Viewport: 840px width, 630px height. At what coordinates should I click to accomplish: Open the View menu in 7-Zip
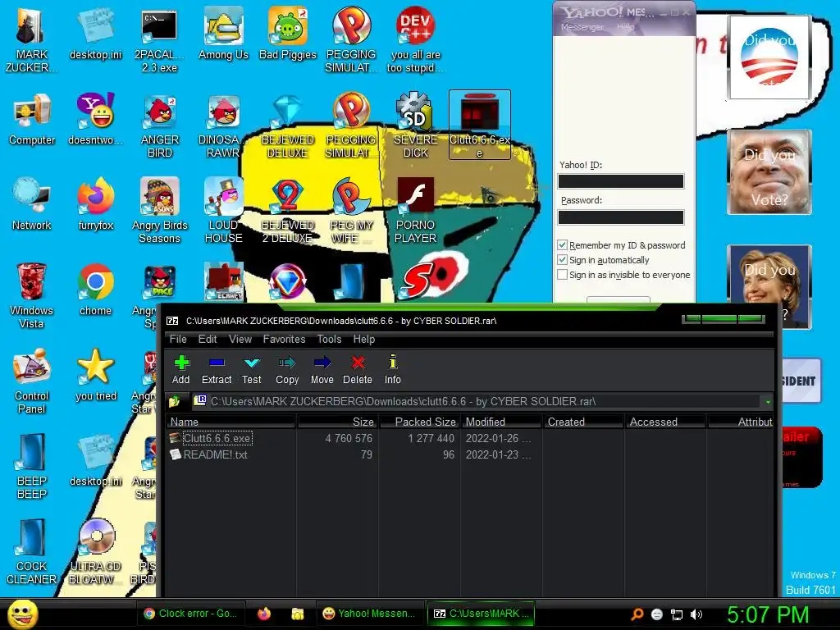click(x=240, y=339)
